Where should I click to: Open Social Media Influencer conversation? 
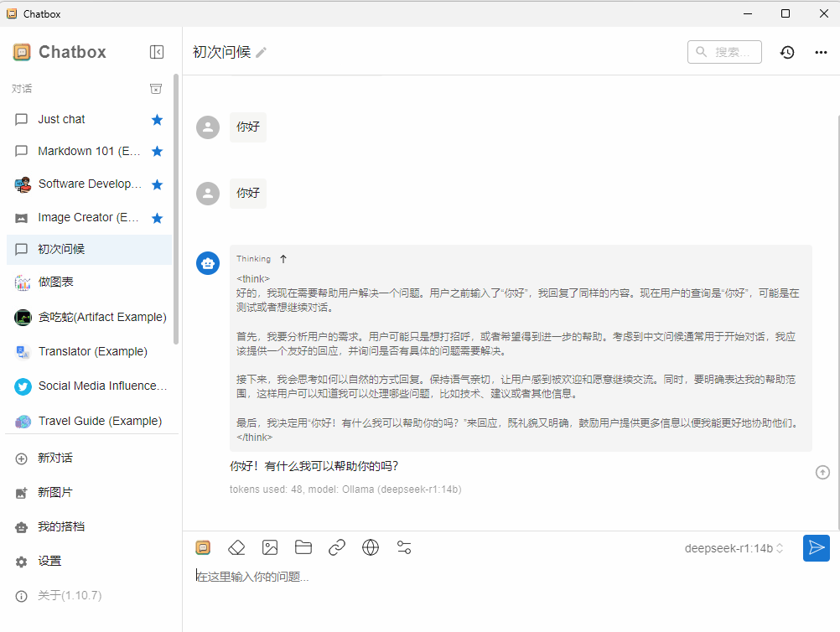[89, 386]
